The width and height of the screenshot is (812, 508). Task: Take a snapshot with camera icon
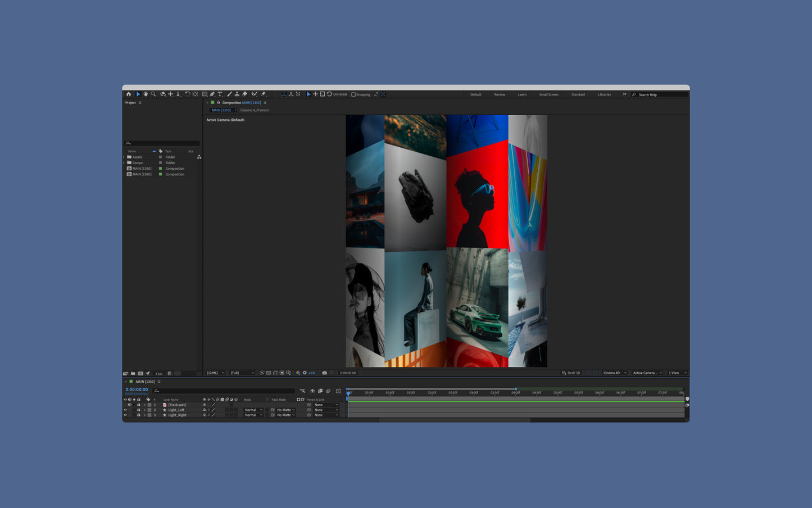click(324, 373)
